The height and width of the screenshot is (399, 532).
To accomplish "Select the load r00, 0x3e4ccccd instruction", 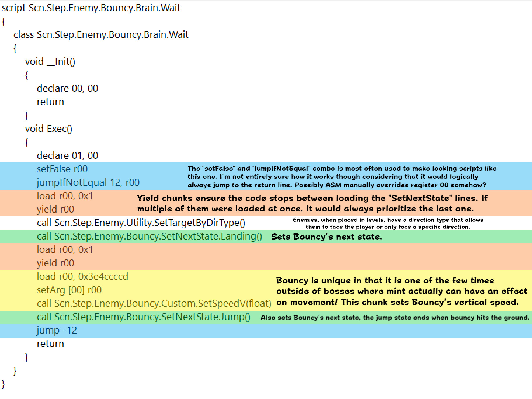I will coord(82,276).
